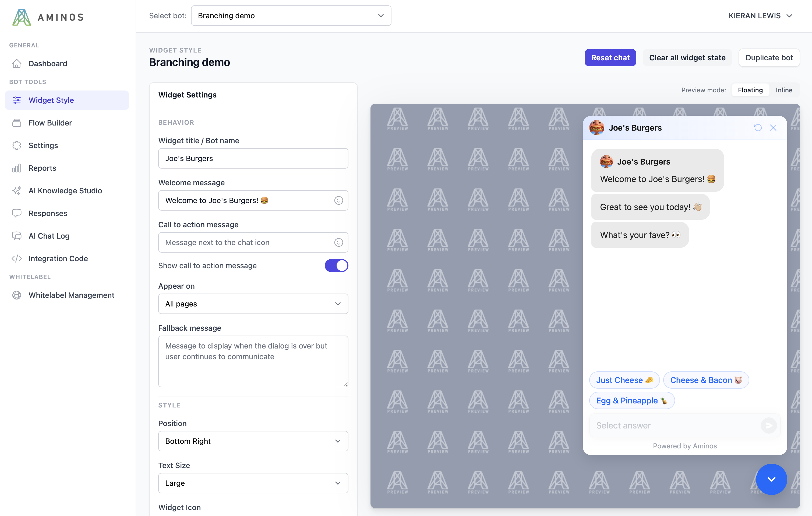Collapse the chat widget with the chevron bubble

coord(771,479)
